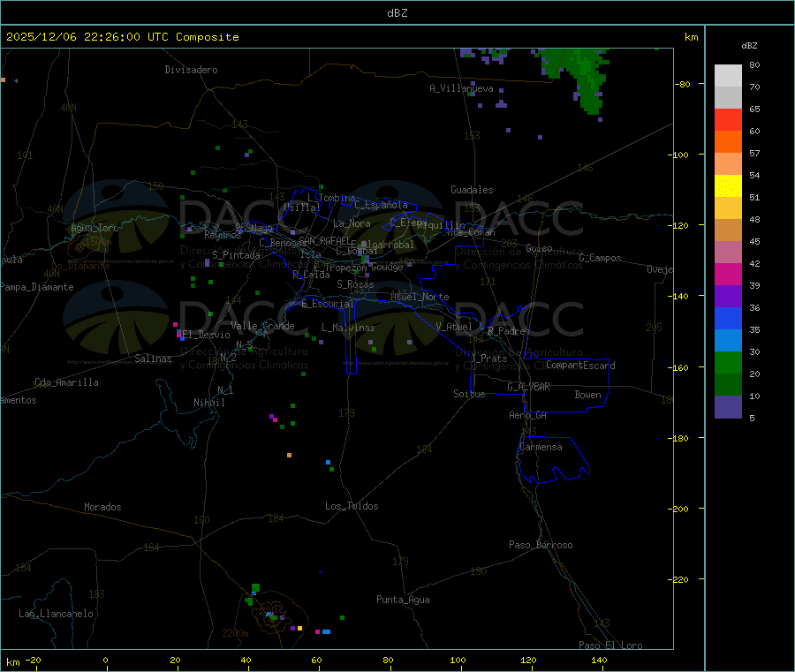
Task: Click the light gray 70-80 dBZ legend swatch
Action: (728, 76)
